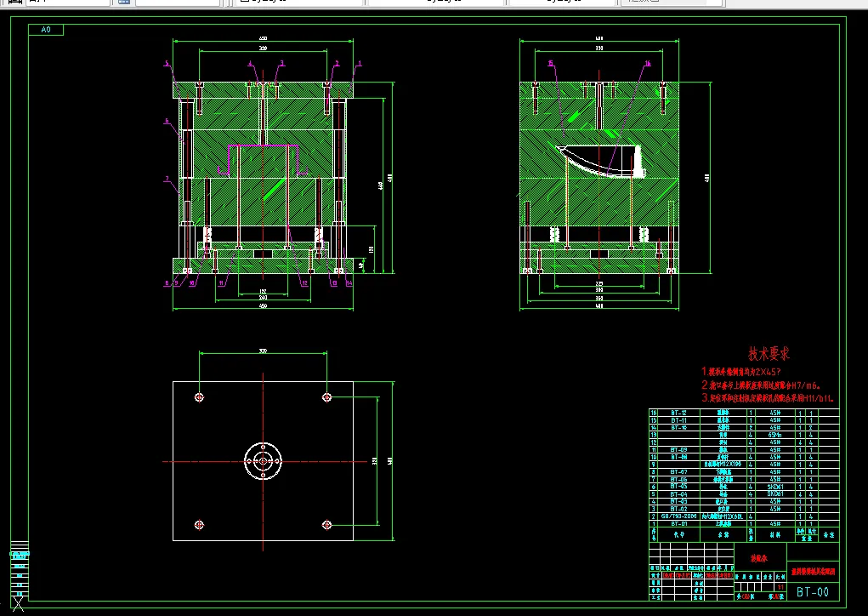Select SKD61 material cell in row 6
This screenshot has width=868, height=616.
(775, 487)
